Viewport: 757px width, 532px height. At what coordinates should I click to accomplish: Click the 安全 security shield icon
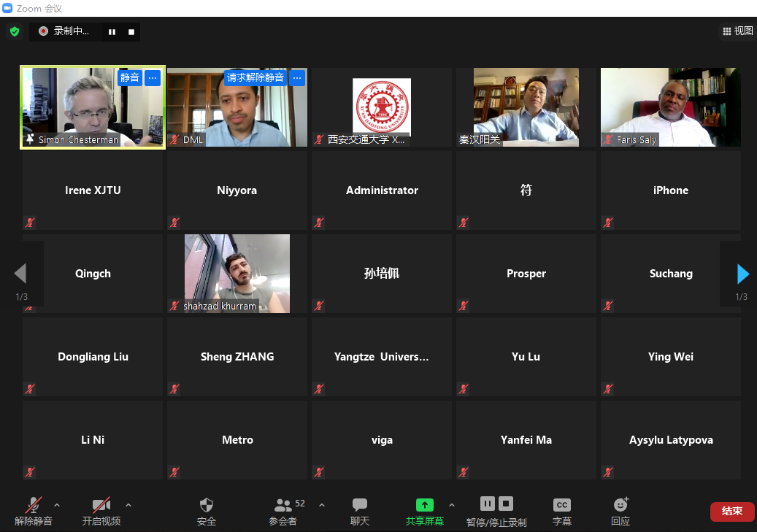[207, 505]
